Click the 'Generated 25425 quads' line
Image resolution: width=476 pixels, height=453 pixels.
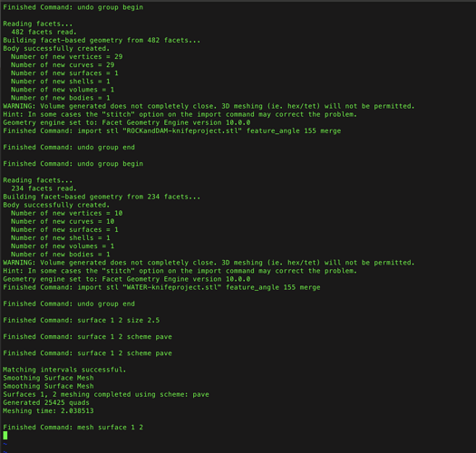pyautogui.click(x=46, y=402)
